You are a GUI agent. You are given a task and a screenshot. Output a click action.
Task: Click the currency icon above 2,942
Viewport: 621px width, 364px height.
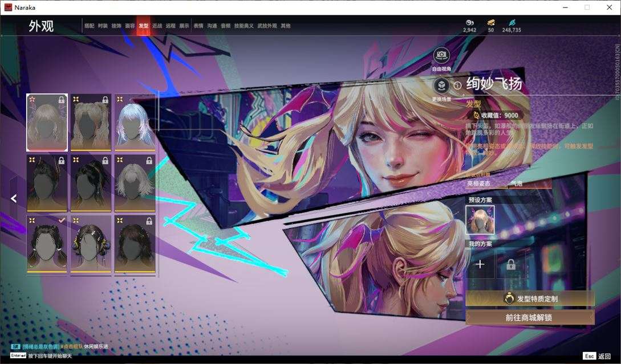pyautogui.click(x=470, y=23)
